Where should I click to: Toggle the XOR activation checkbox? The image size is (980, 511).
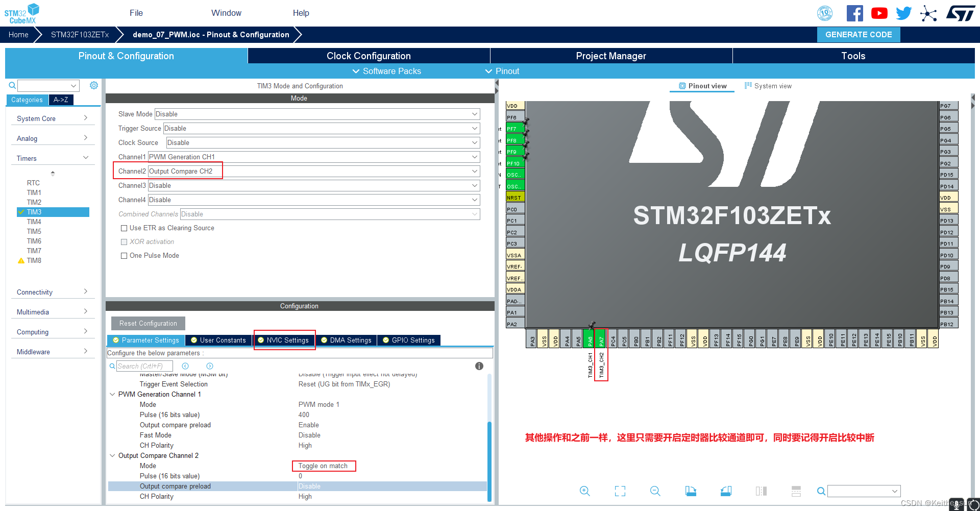(124, 242)
